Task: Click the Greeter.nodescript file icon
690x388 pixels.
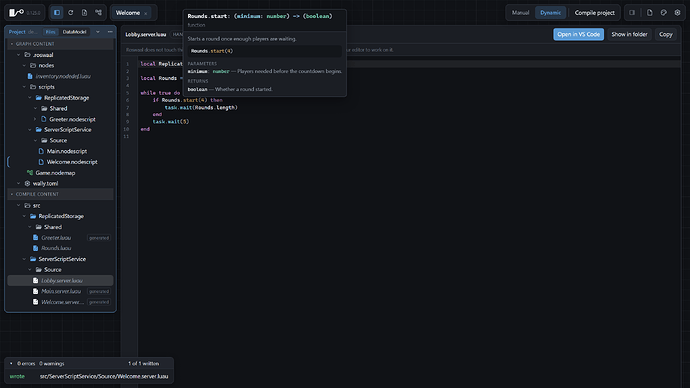Action: 44,119
